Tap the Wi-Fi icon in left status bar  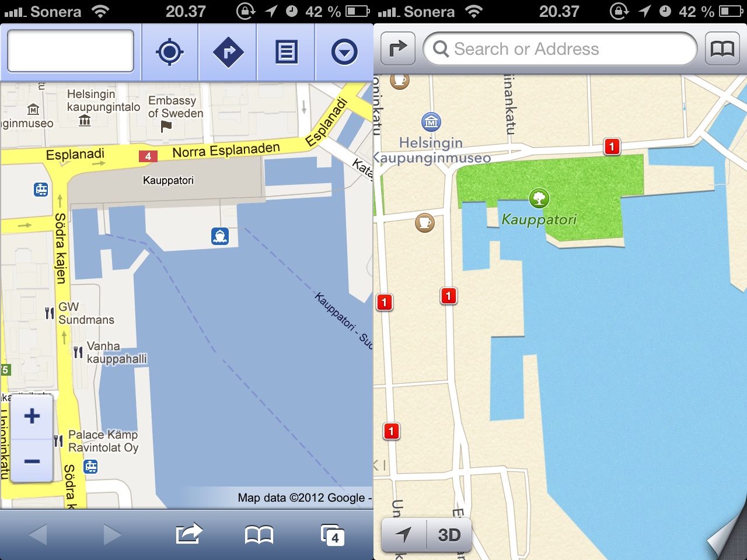100,11
